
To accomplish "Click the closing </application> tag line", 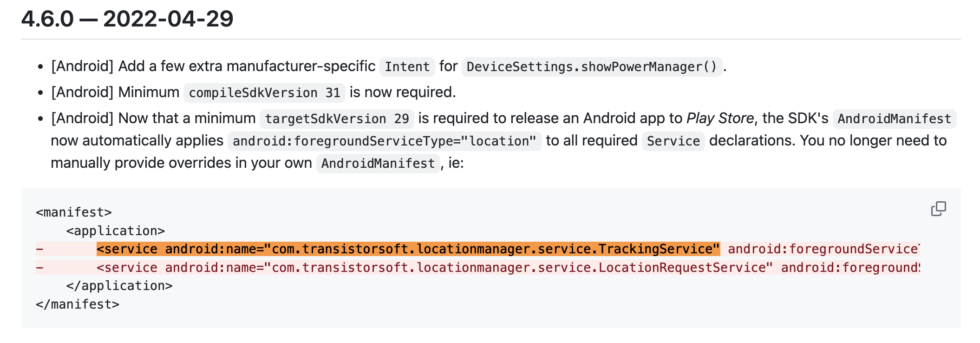I will click(119, 286).
